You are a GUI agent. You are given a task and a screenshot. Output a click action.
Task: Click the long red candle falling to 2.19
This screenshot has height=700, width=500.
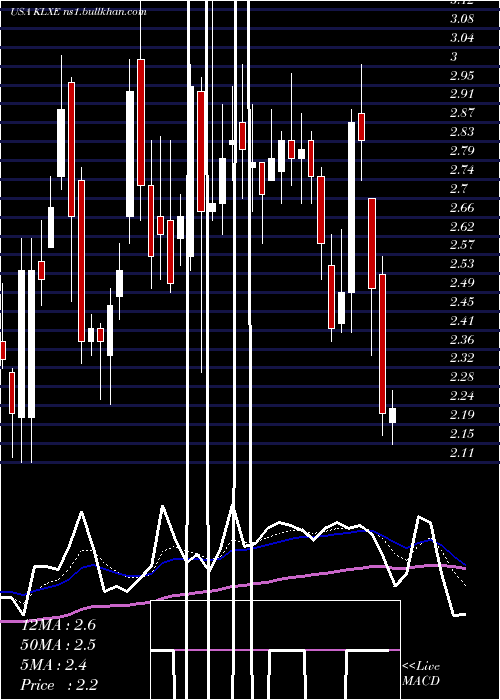[x=383, y=344]
